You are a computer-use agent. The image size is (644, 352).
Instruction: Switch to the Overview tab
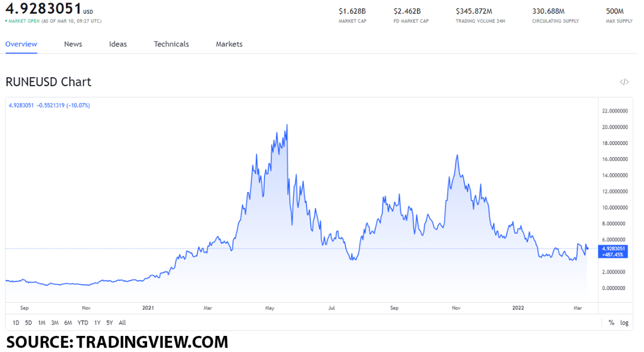click(21, 44)
